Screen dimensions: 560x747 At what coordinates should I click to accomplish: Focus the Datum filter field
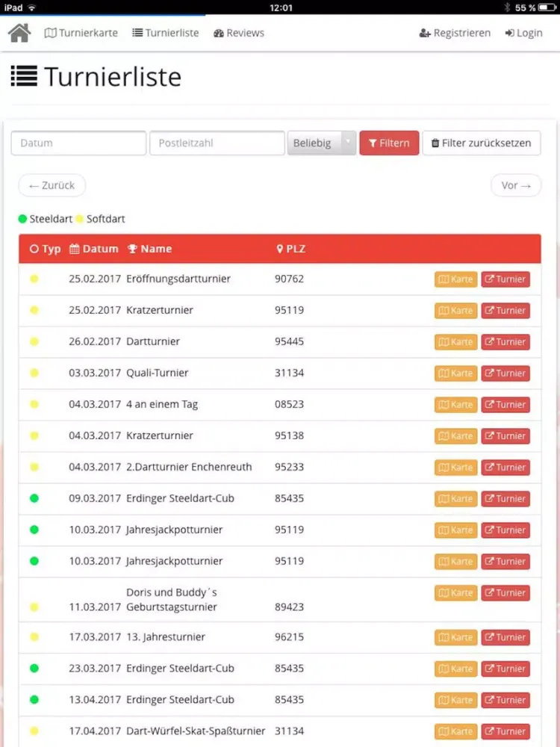(78, 143)
